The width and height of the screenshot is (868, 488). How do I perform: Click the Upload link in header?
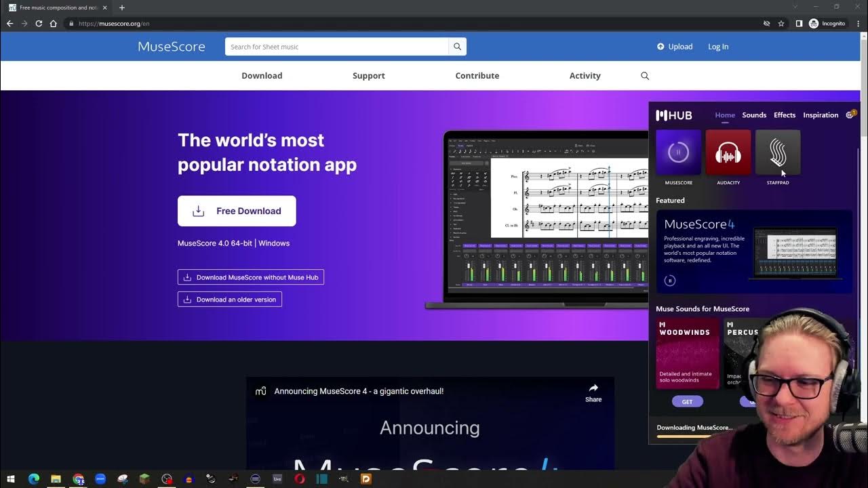click(x=675, y=47)
